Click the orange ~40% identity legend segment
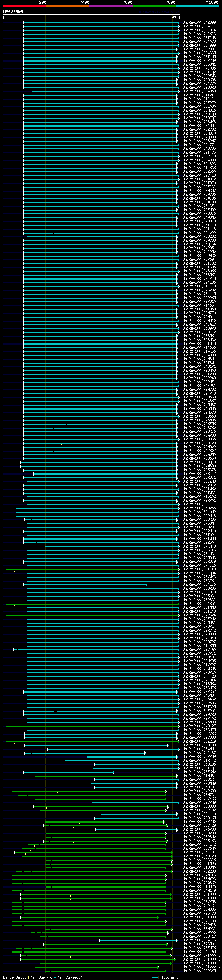This screenshot has height=980, width=222. click(x=68, y=6)
